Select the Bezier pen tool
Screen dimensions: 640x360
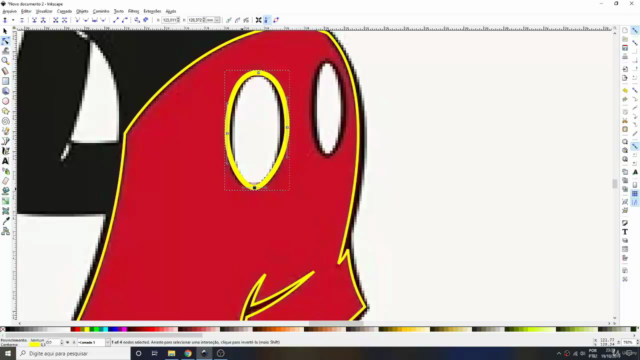5,141
